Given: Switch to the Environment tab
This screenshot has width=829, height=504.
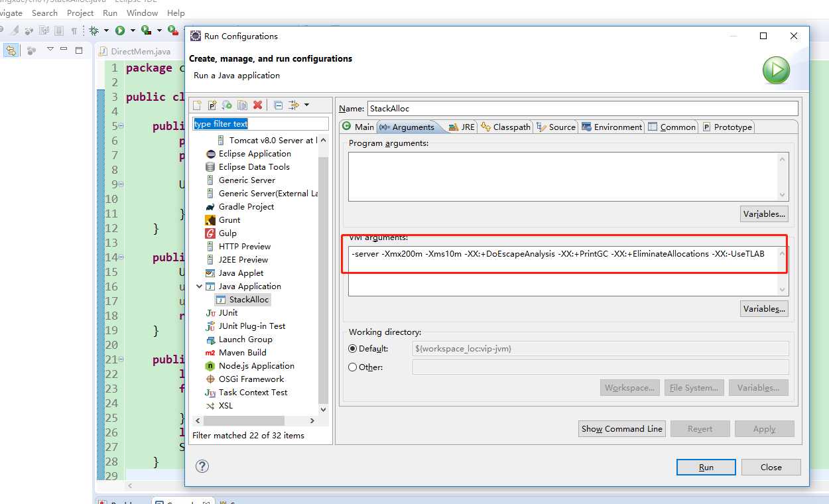Looking at the screenshot, I should 612,127.
